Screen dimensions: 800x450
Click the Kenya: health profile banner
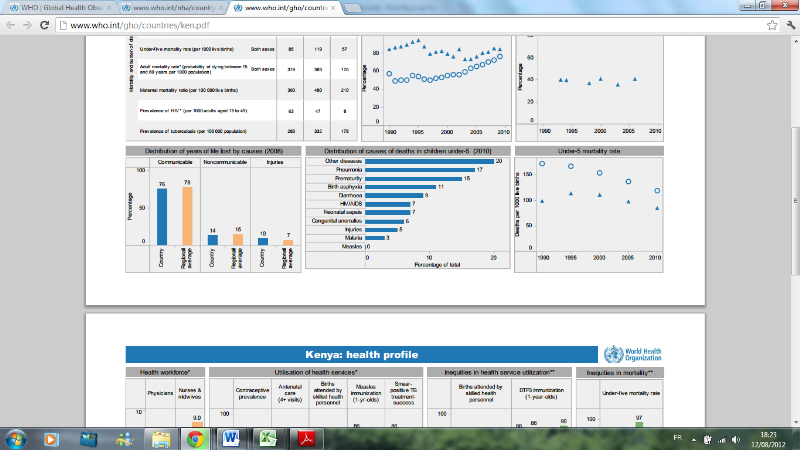coord(362,355)
